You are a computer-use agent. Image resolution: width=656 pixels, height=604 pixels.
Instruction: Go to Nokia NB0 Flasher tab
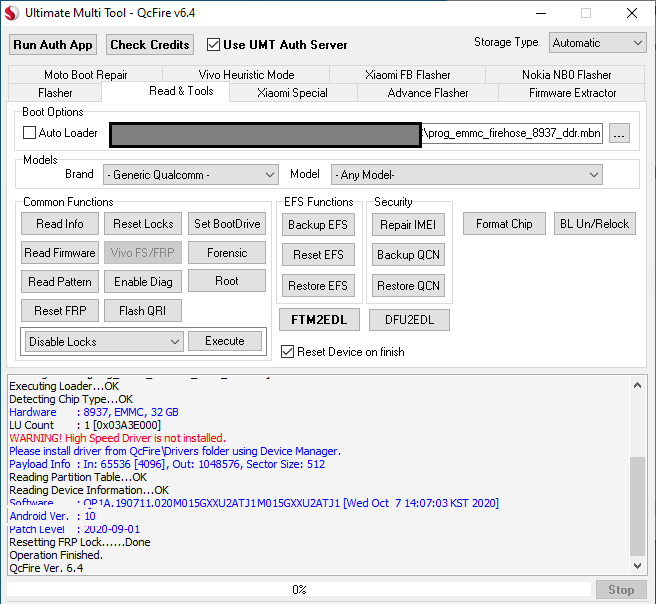[x=566, y=75]
